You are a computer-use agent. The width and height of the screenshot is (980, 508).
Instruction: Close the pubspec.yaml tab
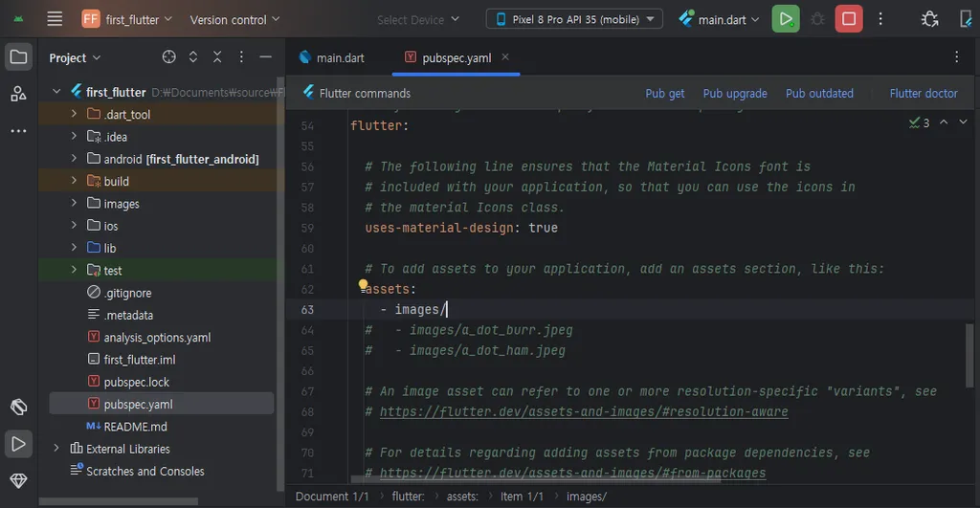pos(505,56)
